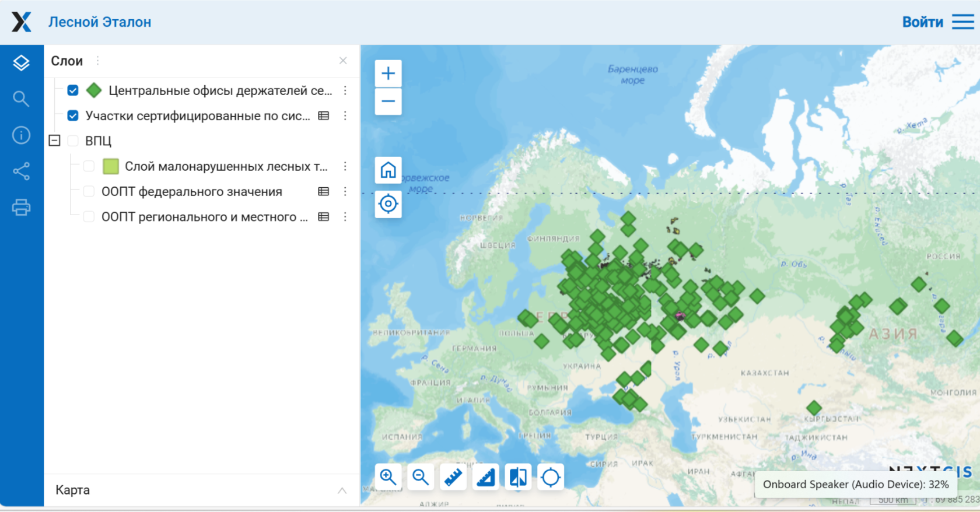Open Слои panel options menu dots
The height and width of the screenshot is (512, 980).
[97, 61]
